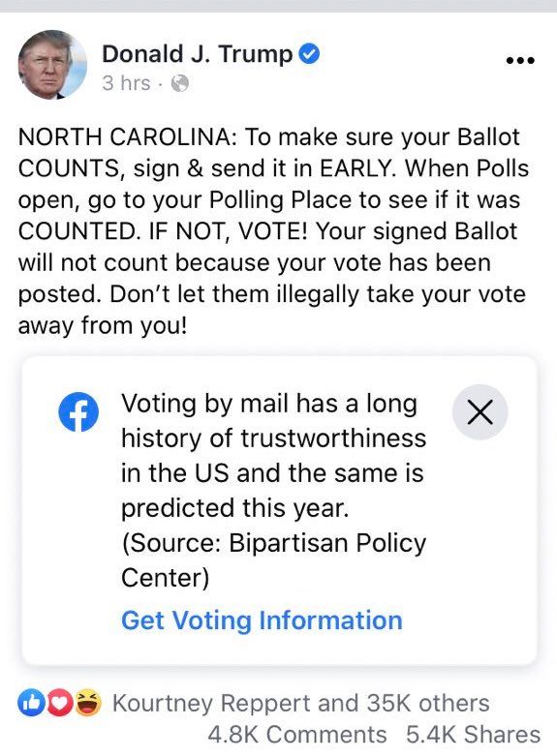Screen dimensions: 557x756
Task: Open the profile picture thumbnail
Action: click(x=52, y=64)
